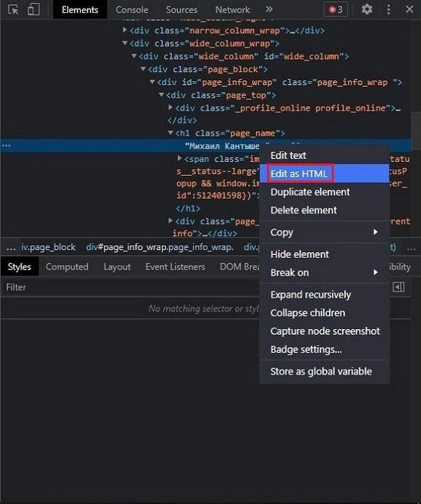Collapse the page_block div node

[x=143, y=69]
